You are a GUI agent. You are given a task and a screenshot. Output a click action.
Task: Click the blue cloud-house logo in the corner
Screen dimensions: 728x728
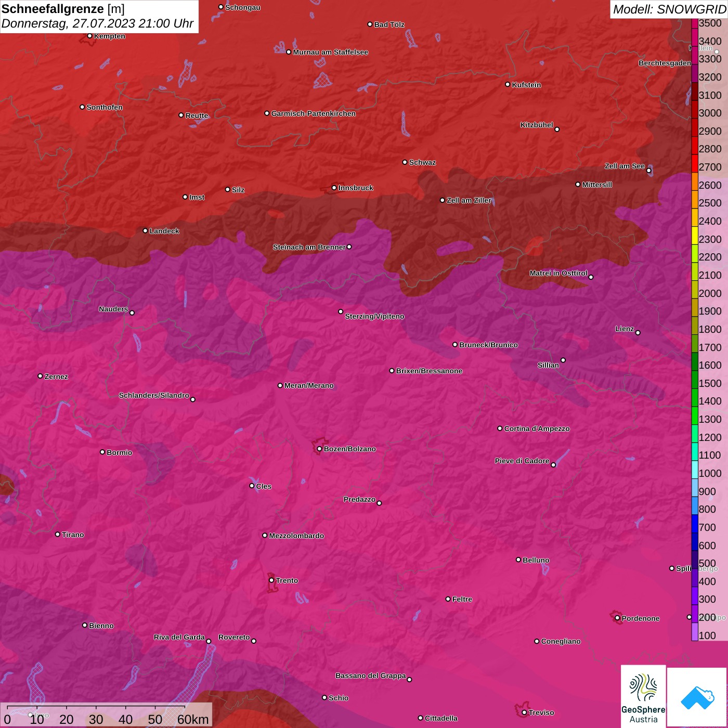(x=697, y=697)
